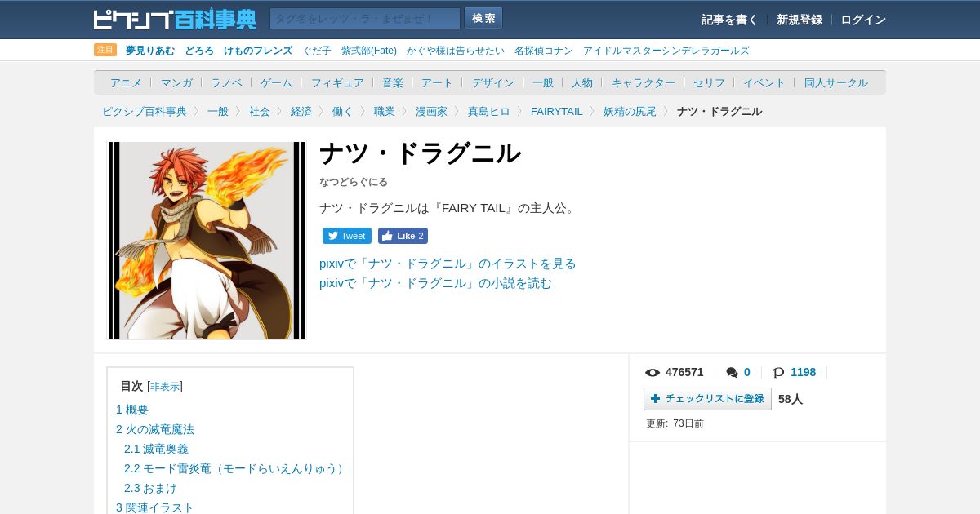Go to 真島ヒロ breadcrumb link

coord(489,111)
